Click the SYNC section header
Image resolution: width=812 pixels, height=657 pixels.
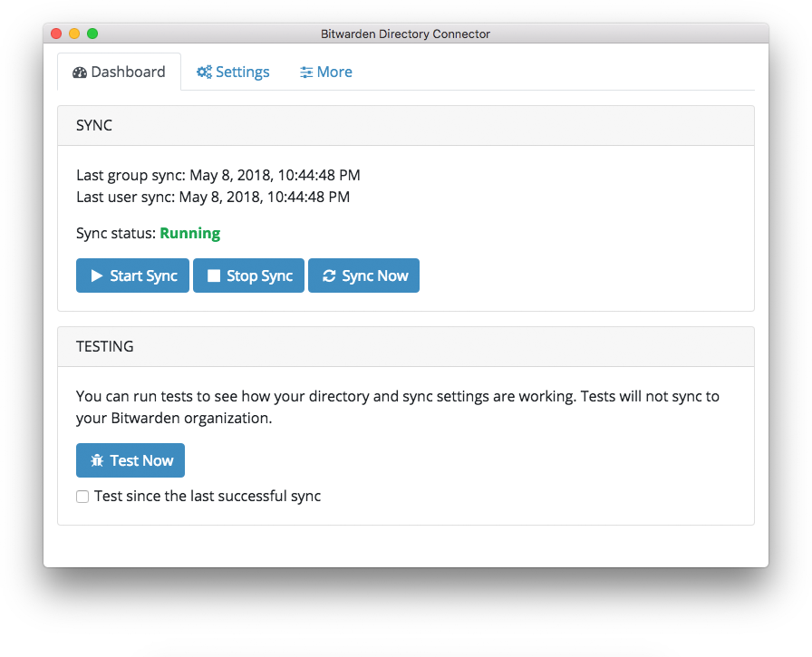tap(94, 125)
